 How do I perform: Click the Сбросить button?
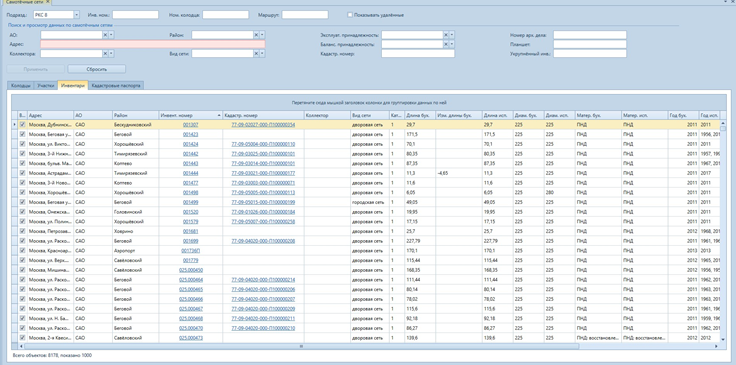coord(97,69)
